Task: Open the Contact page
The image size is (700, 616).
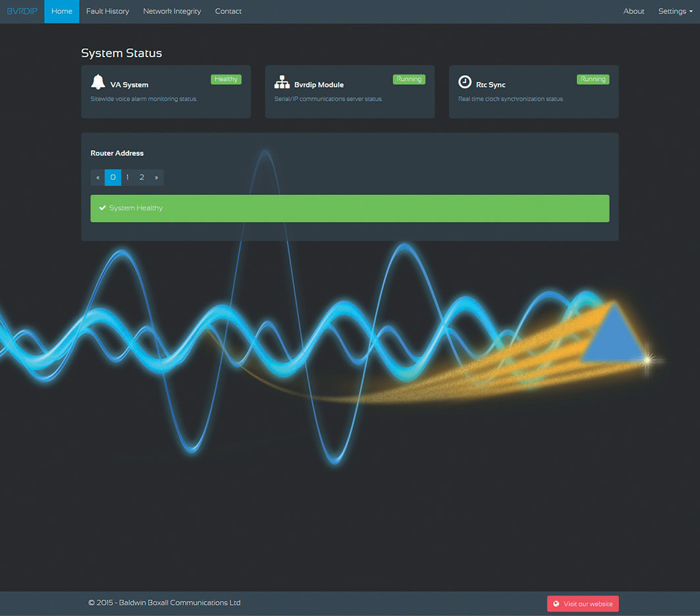Action: point(228,11)
